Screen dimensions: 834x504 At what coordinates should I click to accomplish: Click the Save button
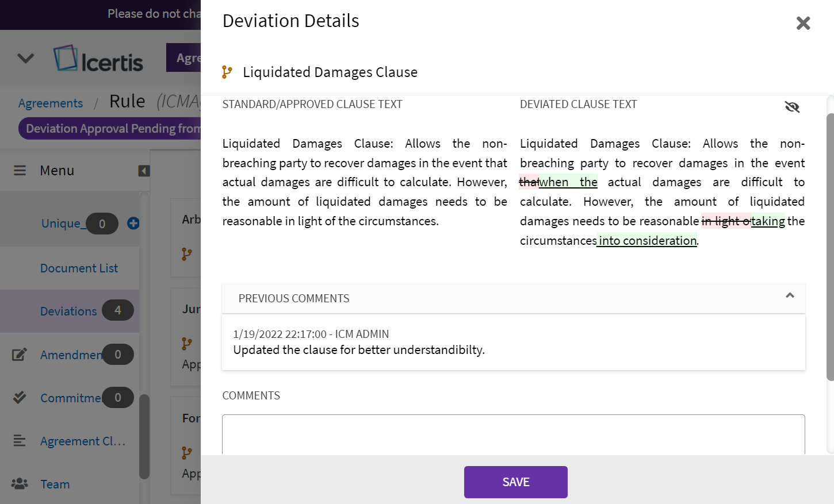[x=515, y=482]
